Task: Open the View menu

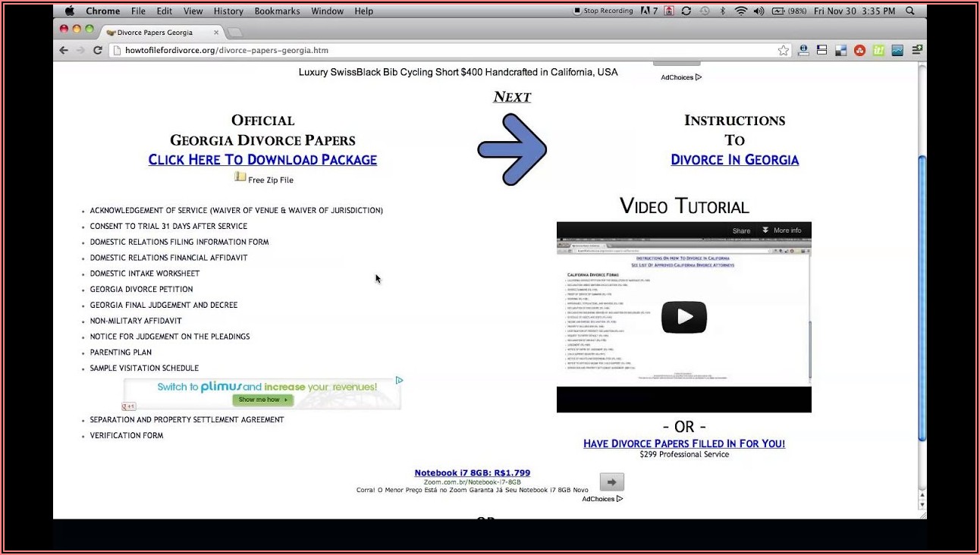Action: tap(193, 11)
